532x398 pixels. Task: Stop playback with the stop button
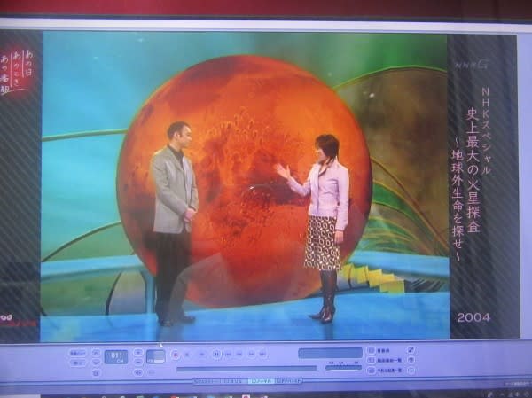coord(187,355)
